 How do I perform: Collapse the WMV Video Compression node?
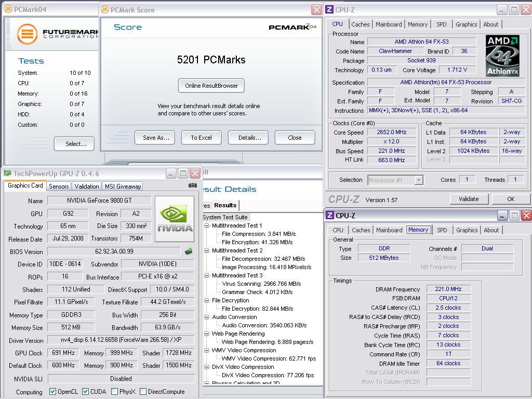(x=206, y=350)
